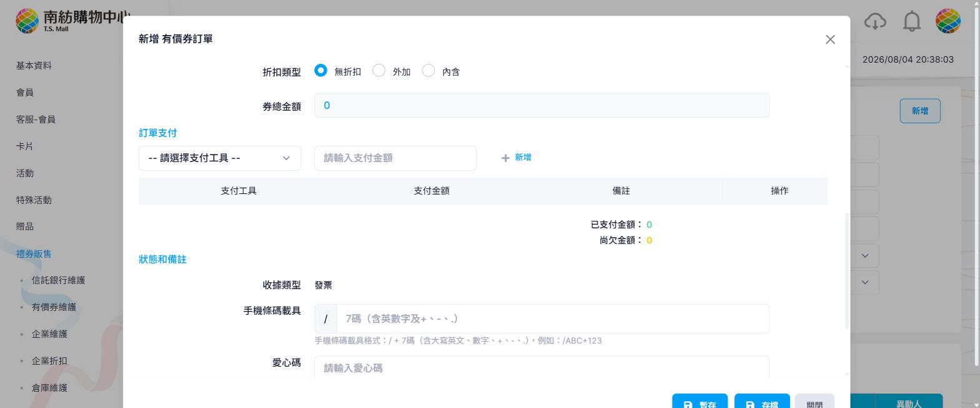Click the 已支付金額 value 0
Image resolution: width=980 pixels, height=408 pixels.
coord(649,225)
